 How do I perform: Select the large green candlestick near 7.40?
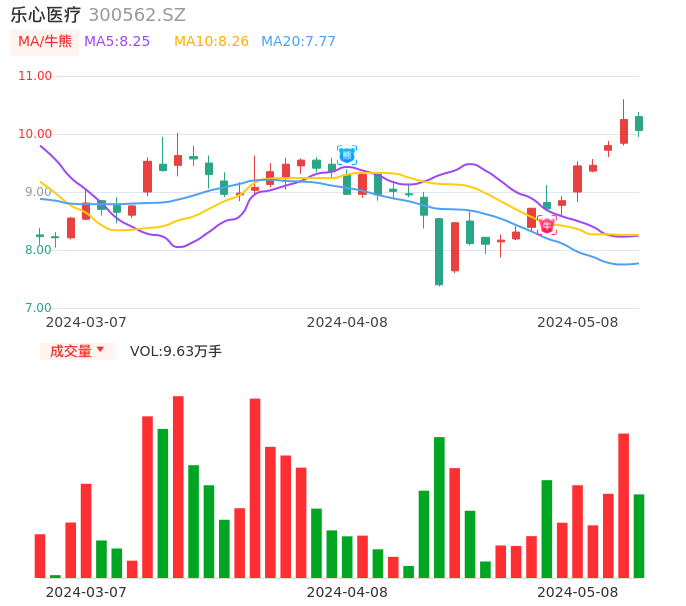tap(439, 252)
